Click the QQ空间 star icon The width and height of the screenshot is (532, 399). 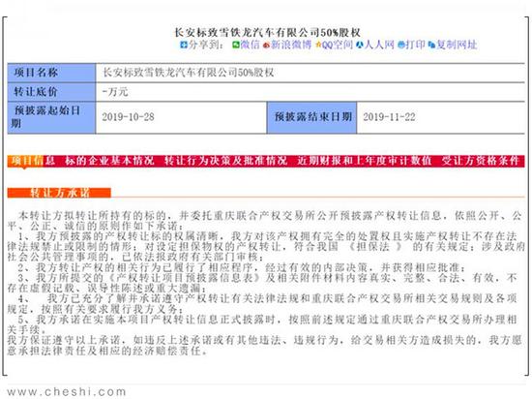tap(318, 45)
